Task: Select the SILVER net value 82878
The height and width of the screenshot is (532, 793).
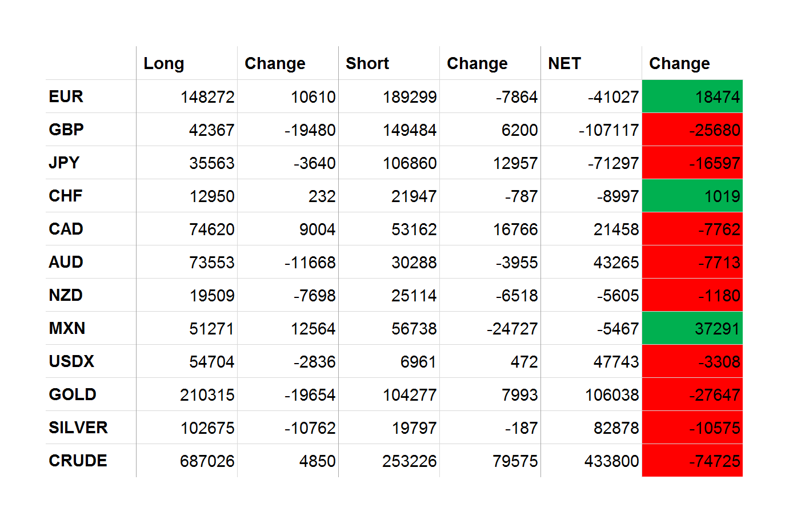Action: pyautogui.click(x=615, y=428)
